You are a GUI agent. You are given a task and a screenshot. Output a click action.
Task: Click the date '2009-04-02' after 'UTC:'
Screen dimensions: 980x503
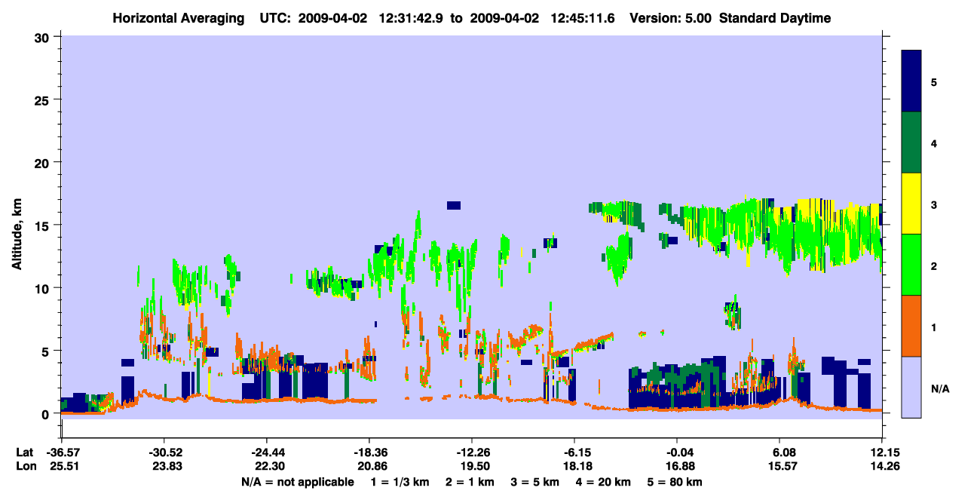click(332, 18)
